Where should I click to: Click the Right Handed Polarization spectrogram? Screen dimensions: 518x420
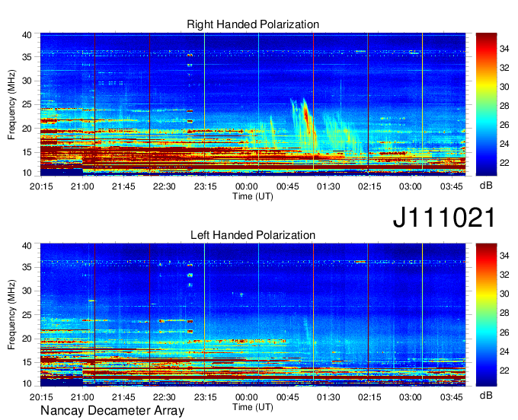pos(253,103)
